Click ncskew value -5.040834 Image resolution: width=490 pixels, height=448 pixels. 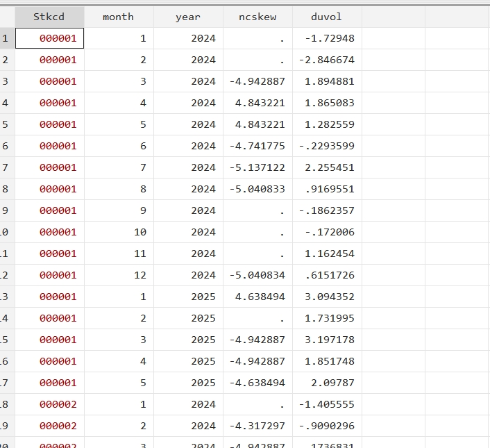pyautogui.click(x=257, y=275)
